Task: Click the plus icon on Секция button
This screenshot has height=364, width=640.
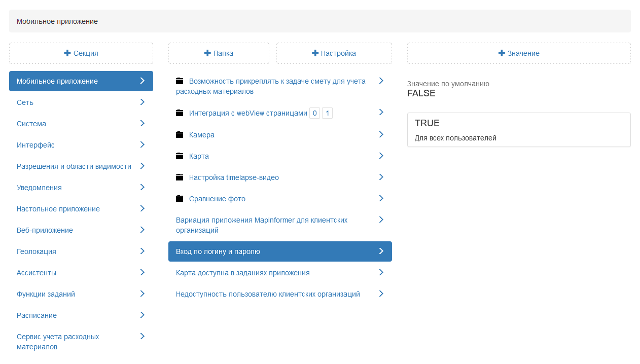Action: point(67,53)
